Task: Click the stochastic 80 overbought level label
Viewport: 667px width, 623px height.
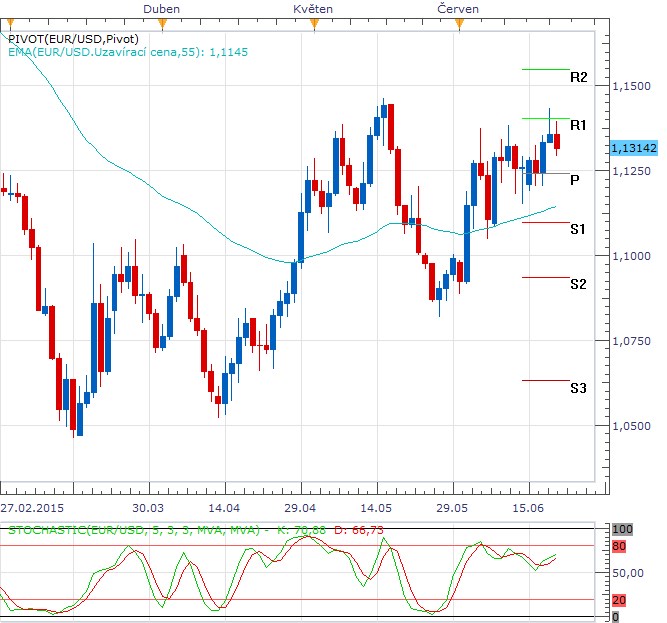Action: 619,546
